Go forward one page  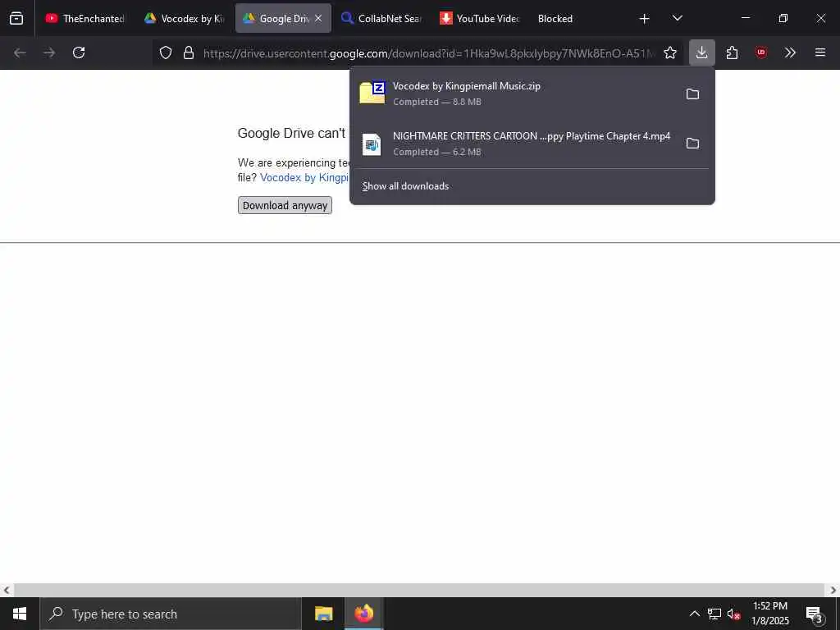pyautogui.click(x=49, y=52)
